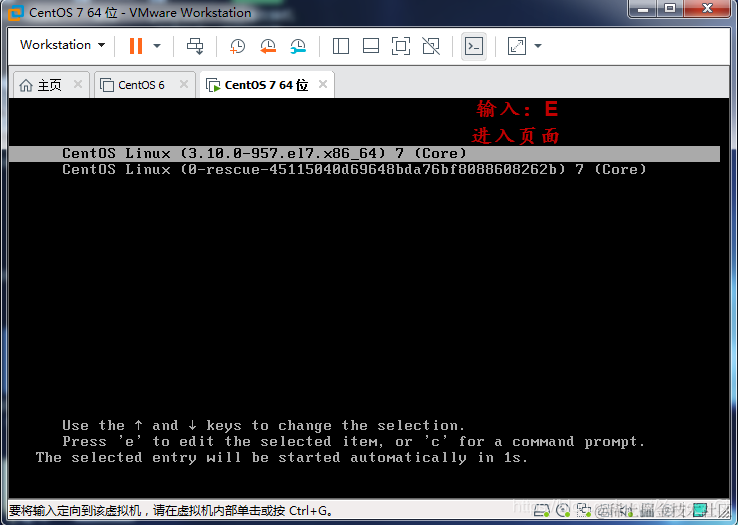Click the hard disk status icon
The width and height of the screenshot is (738, 525).
(542, 510)
